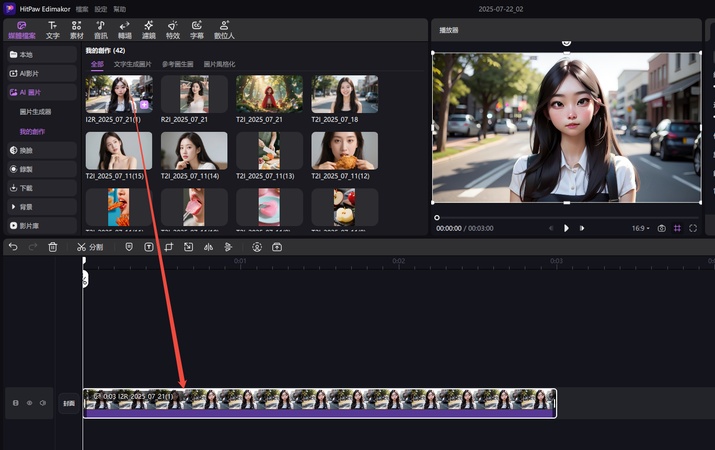Mute the video track audio

[43, 403]
